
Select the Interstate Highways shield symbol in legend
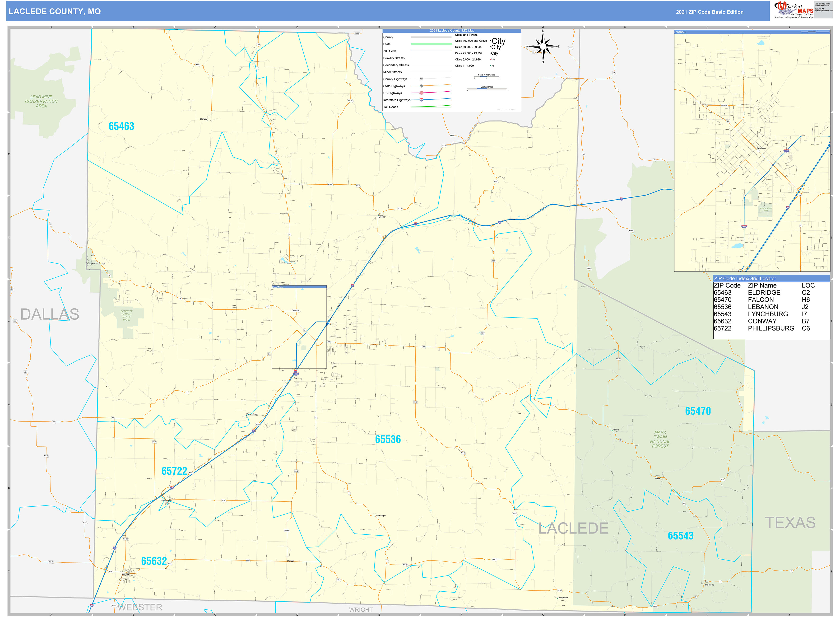click(x=421, y=100)
